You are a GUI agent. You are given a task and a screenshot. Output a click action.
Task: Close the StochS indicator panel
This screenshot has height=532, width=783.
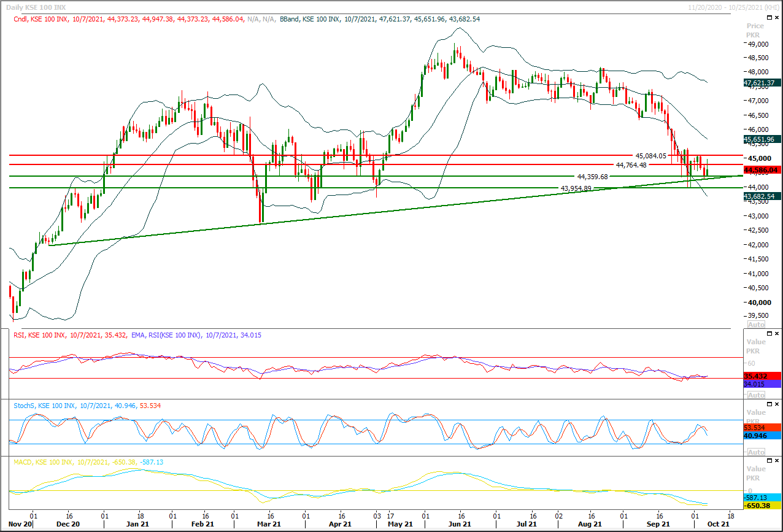pyautogui.click(x=777, y=404)
